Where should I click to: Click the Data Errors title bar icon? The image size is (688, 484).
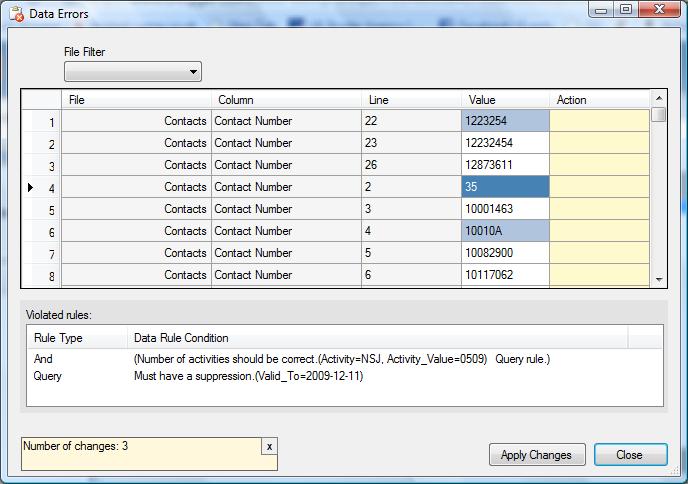(16, 14)
